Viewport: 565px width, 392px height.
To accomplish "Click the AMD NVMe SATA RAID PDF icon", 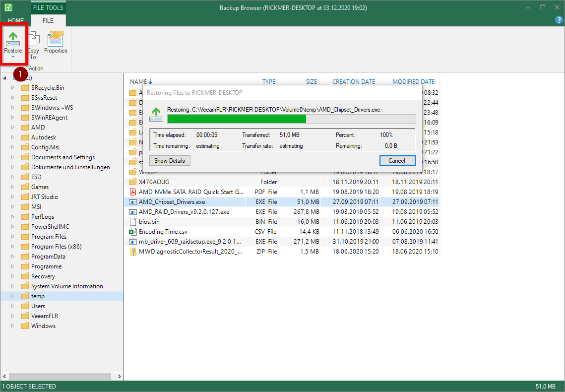I will pyautogui.click(x=132, y=192).
